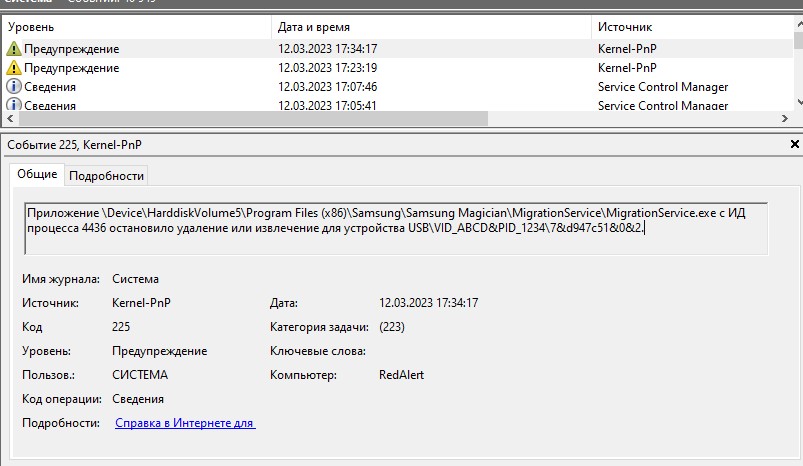Select the Общие tab
Viewport: 803px width, 466px height.
[x=37, y=174]
